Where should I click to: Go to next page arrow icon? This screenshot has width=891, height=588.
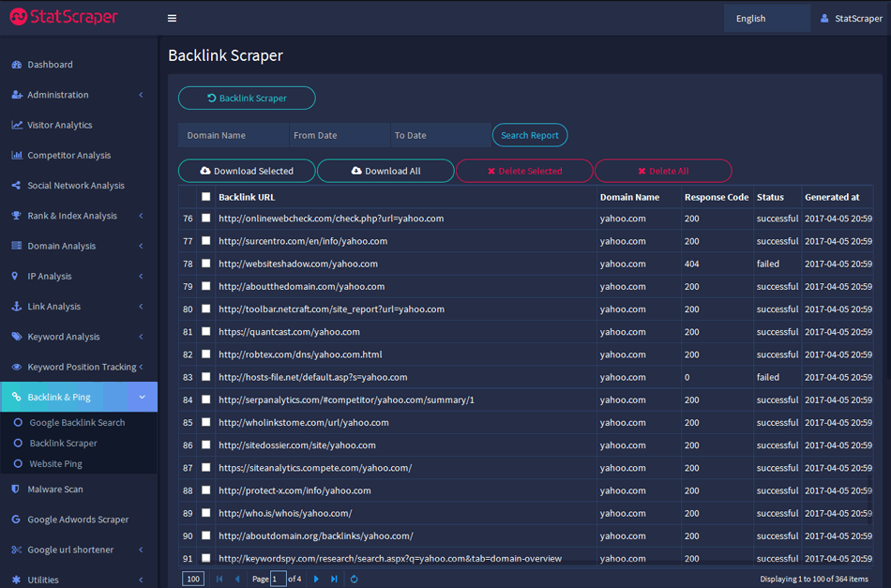316,579
